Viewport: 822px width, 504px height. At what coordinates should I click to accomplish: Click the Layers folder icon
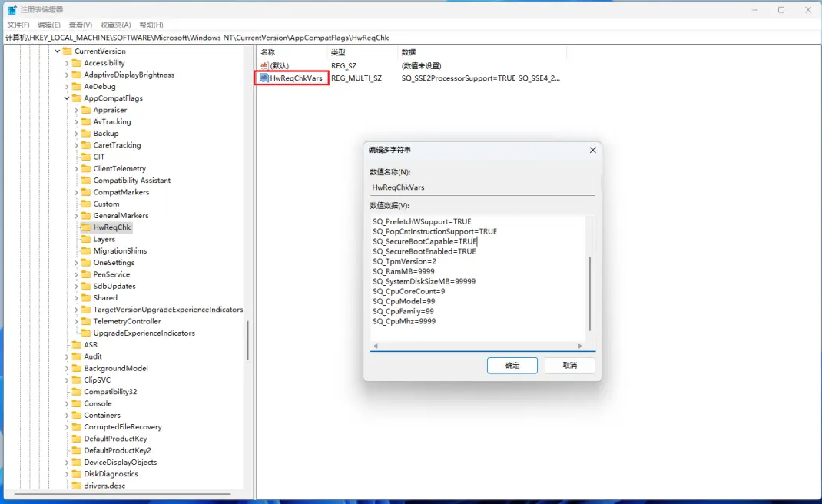click(x=86, y=239)
